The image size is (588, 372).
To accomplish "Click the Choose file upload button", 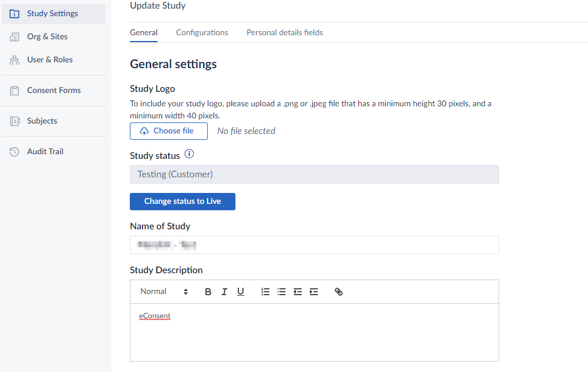I will point(168,131).
